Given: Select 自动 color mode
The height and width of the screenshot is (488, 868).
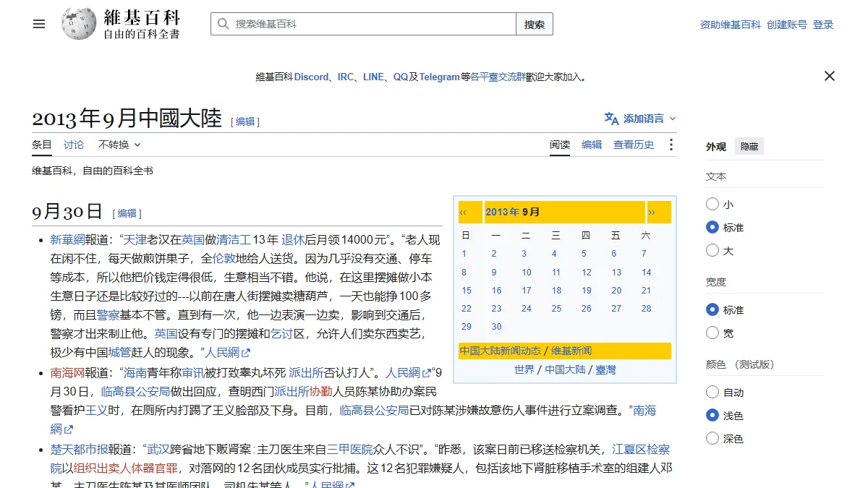Looking at the screenshot, I should coord(712,393).
